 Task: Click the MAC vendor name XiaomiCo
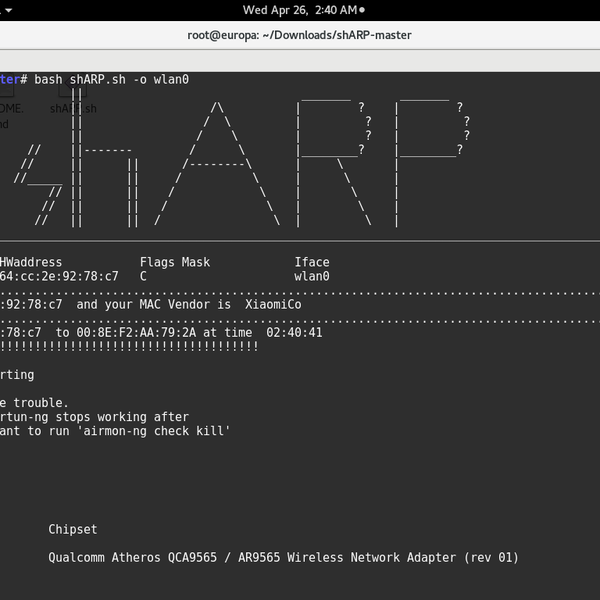click(x=273, y=305)
